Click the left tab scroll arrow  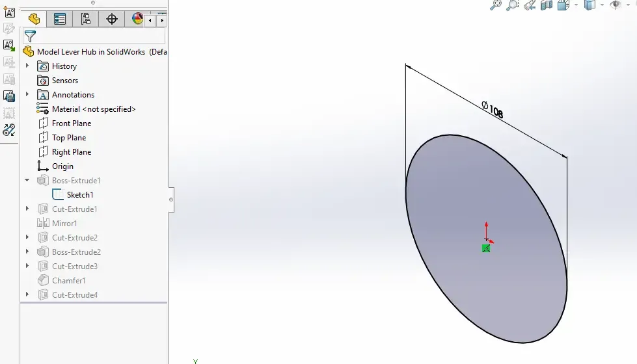(150, 20)
